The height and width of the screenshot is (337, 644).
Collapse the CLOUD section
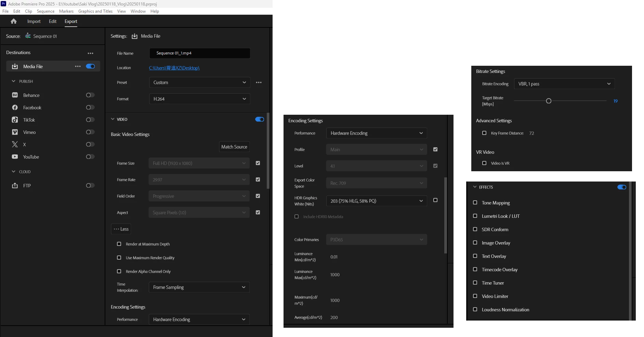pyautogui.click(x=14, y=172)
